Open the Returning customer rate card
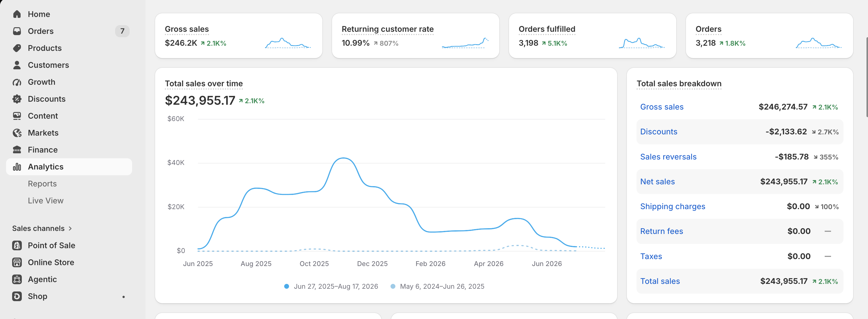Image resolution: width=868 pixels, height=319 pixels. tap(415, 36)
